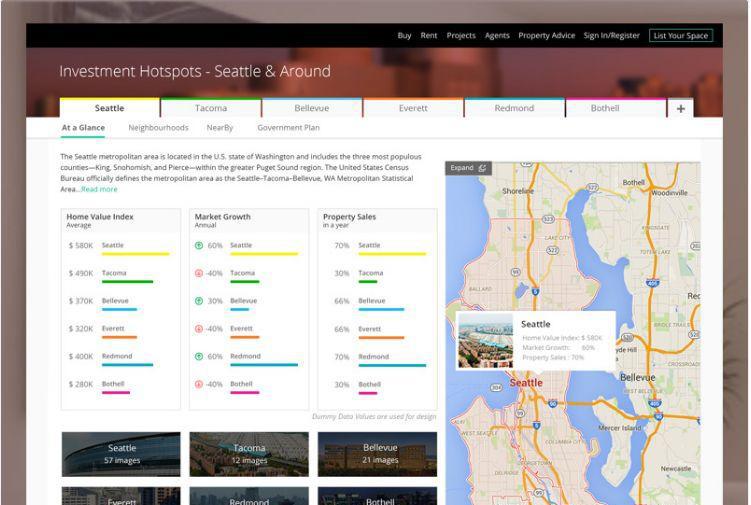Click the $ 490K Tacoma home value

pos(80,274)
